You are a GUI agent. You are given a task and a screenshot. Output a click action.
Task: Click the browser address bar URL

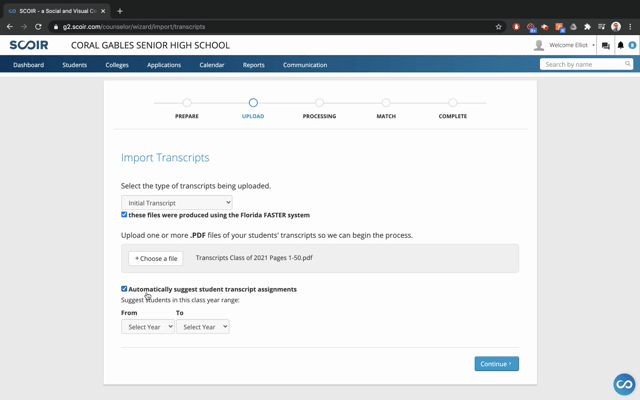(x=133, y=27)
